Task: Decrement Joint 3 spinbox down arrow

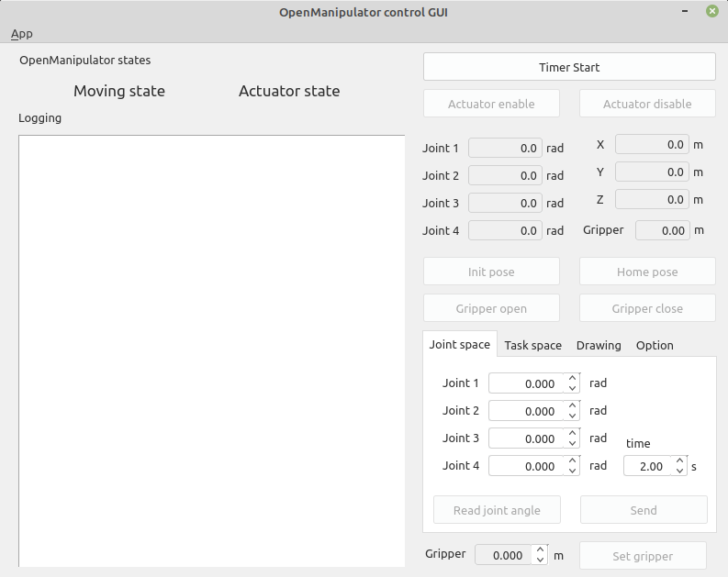Action: pos(573,444)
